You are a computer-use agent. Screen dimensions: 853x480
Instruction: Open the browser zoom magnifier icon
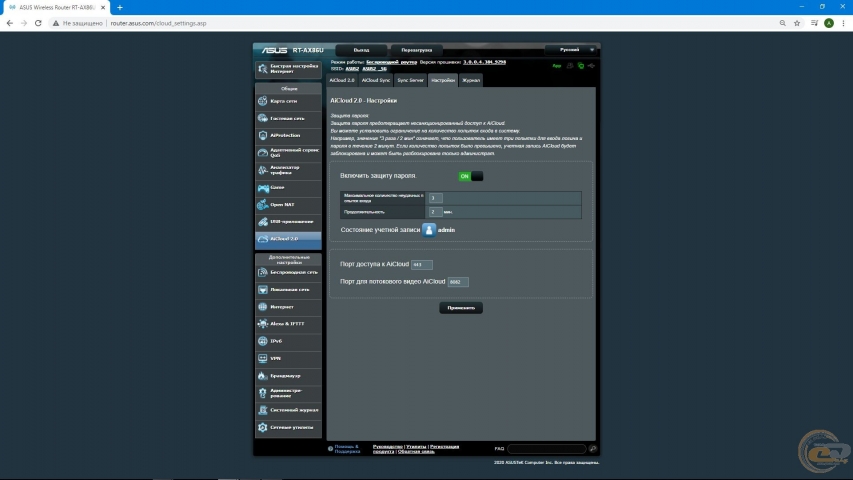point(782,23)
